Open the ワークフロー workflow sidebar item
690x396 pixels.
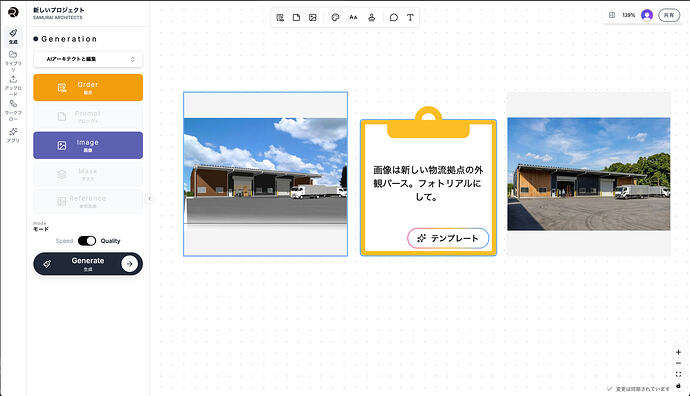pyautogui.click(x=13, y=110)
